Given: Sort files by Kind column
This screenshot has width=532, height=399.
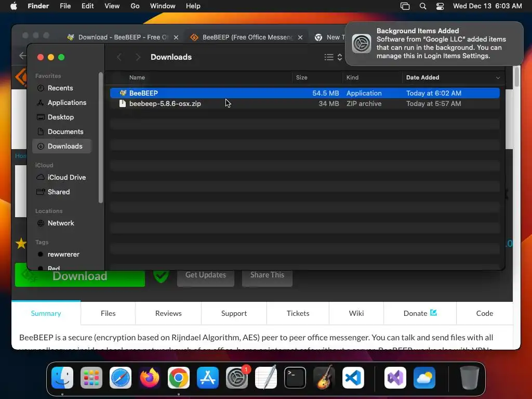Looking at the screenshot, I should click(352, 77).
